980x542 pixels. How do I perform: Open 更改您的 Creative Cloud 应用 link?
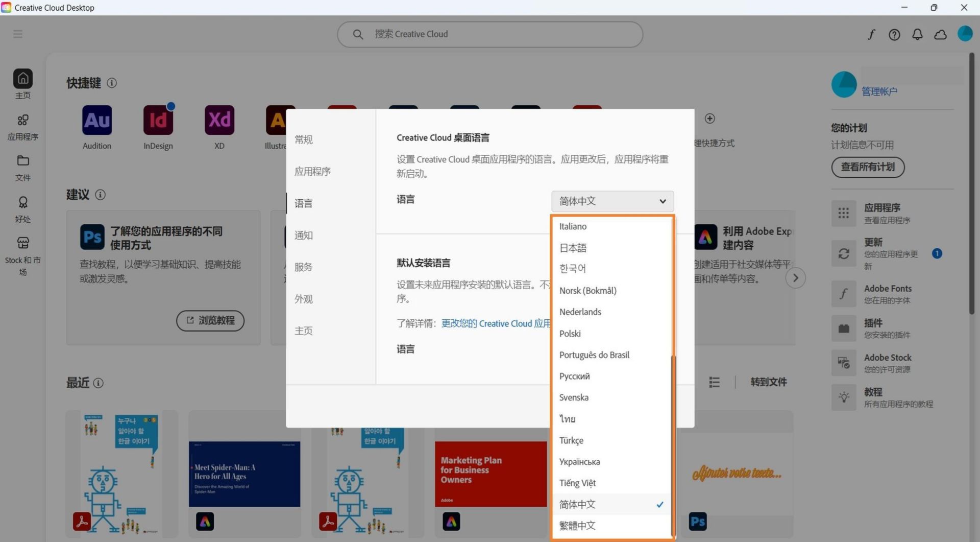pyautogui.click(x=496, y=323)
